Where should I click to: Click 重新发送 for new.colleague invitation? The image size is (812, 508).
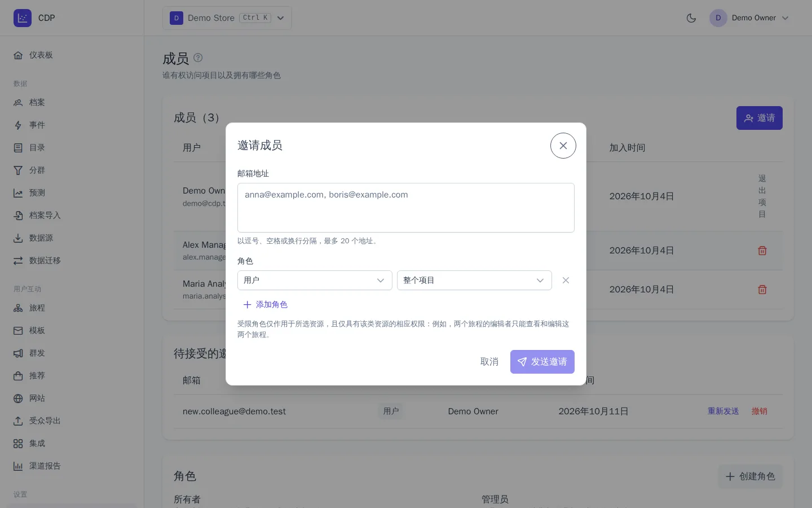[723, 411]
